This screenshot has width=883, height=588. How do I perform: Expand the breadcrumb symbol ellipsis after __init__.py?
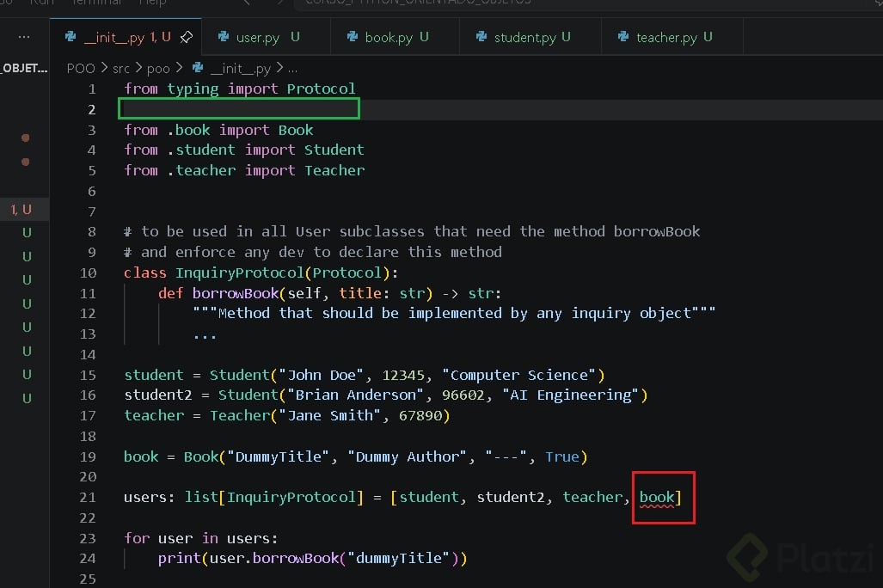[293, 70]
